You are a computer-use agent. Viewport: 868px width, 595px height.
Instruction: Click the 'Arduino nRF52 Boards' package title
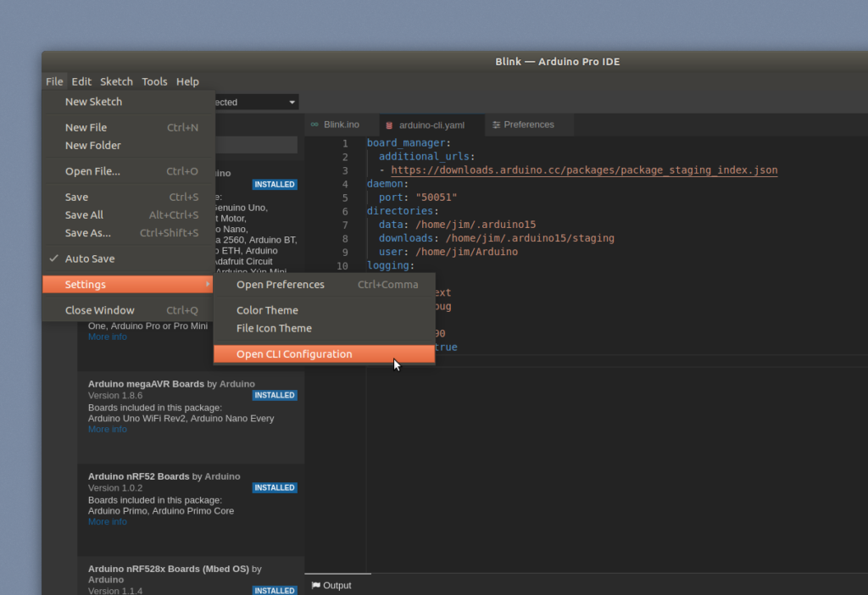point(139,476)
